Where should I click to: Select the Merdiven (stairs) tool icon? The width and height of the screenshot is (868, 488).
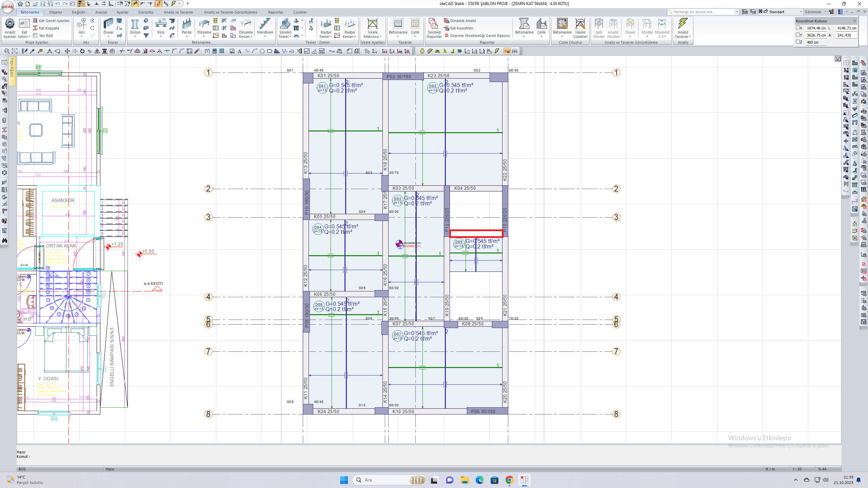click(x=265, y=24)
